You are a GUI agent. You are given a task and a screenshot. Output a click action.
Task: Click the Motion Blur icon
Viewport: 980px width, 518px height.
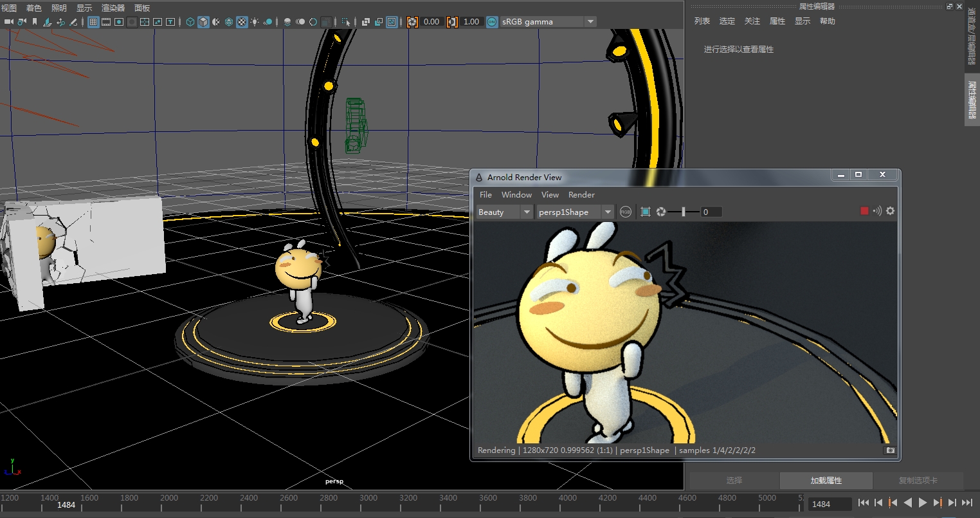(x=300, y=22)
